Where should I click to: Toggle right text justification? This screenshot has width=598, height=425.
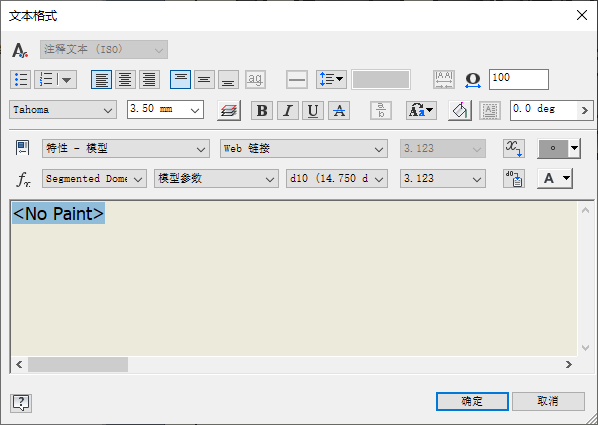149,79
